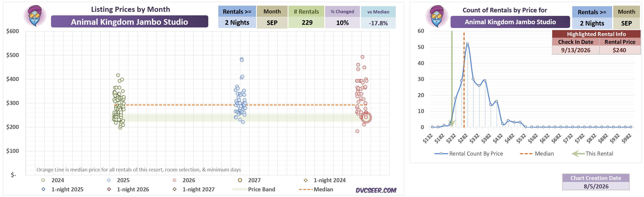Click the 2026 legend circle marker
The height and width of the screenshot is (197, 644).
174,180
